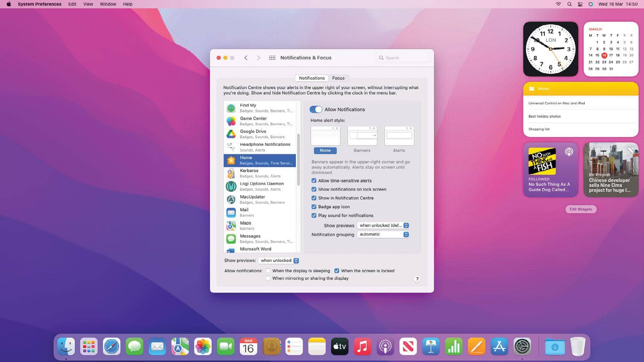Open Finder from the Dock

[x=66, y=346]
